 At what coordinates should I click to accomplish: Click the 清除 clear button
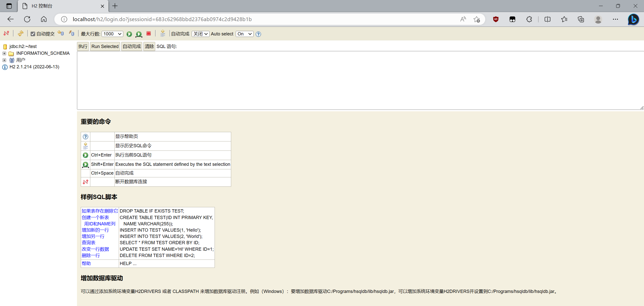tap(149, 46)
